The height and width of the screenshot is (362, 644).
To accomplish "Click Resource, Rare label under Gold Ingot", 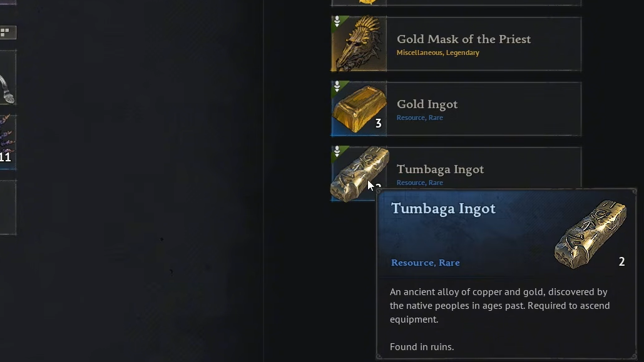I will point(420,118).
